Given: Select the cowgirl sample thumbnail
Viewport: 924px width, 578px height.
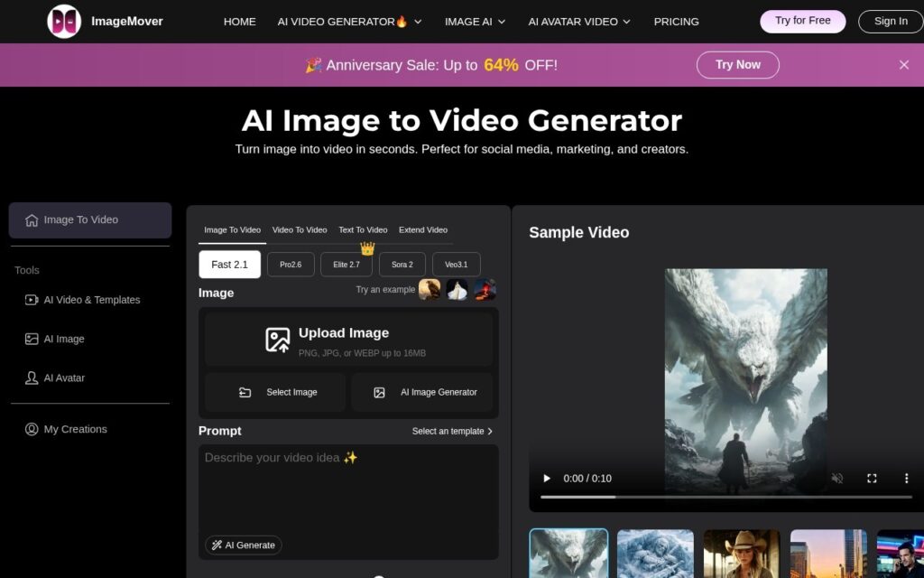Looking at the screenshot, I should pos(742,554).
